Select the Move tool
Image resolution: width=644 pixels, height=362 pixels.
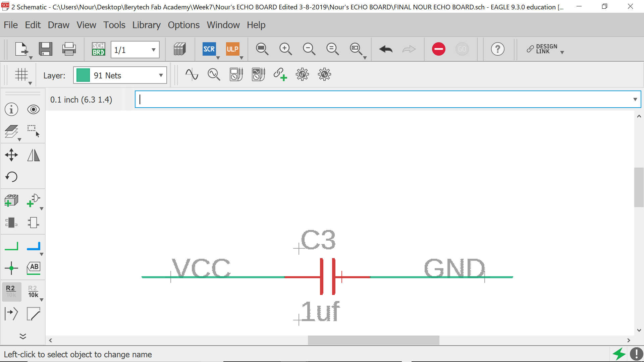pos(11,155)
